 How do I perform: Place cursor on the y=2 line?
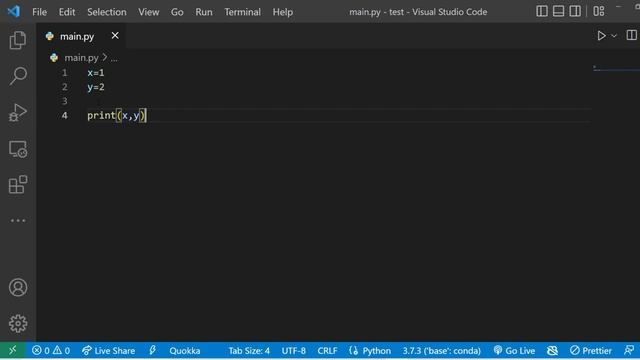point(96,87)
